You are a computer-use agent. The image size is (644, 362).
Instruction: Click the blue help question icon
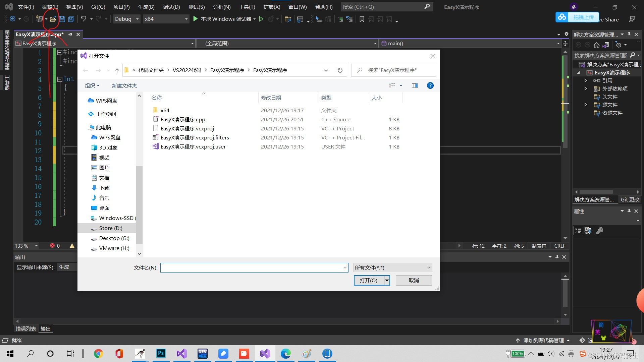(x=430, y=85)
